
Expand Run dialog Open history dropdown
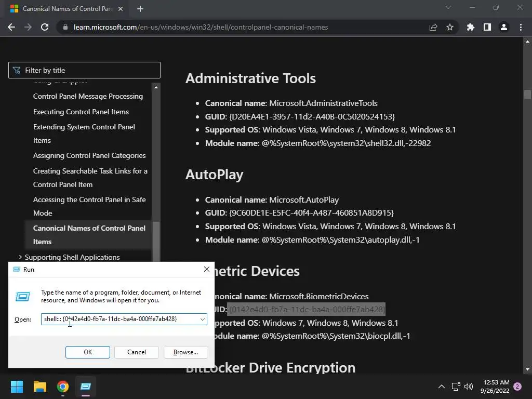click(203, 320)
